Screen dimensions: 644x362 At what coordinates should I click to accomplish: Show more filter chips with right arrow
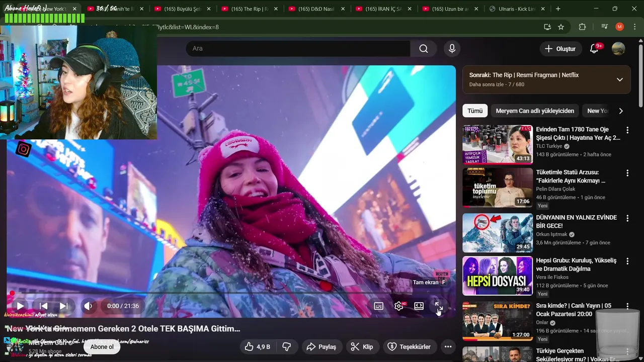(x=621, y=111)
